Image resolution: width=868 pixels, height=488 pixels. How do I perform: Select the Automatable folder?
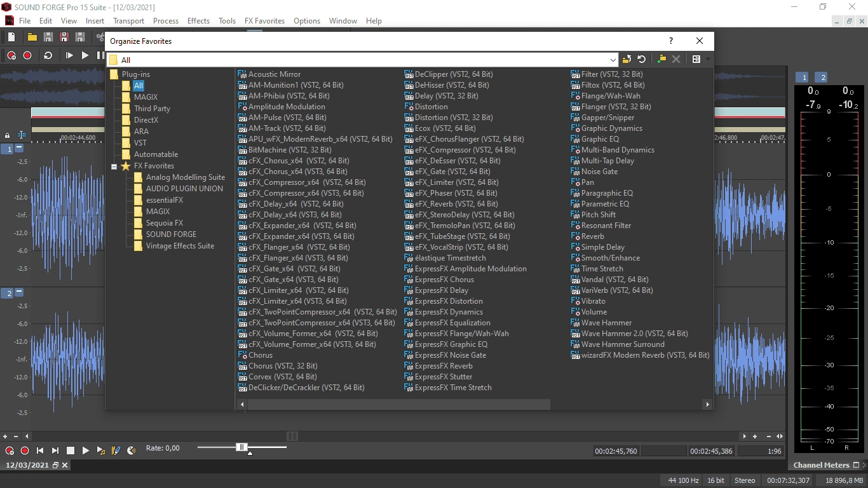156,154
